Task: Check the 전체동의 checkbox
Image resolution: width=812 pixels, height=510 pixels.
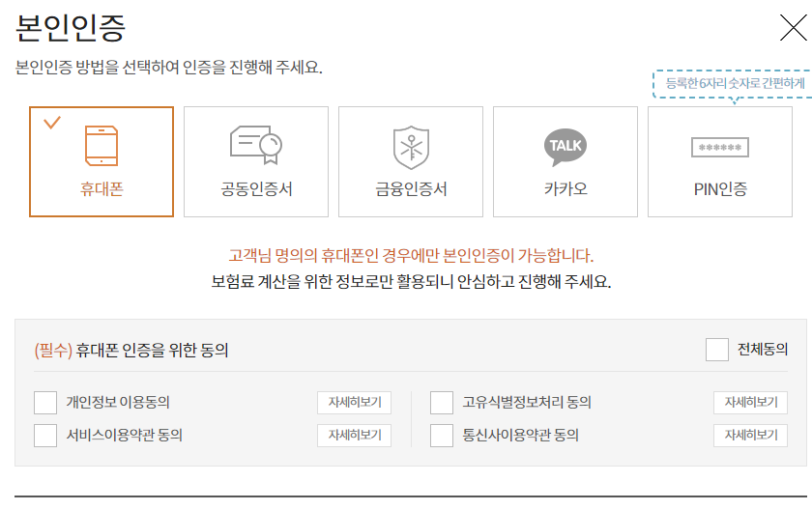Action: (716, 350)
